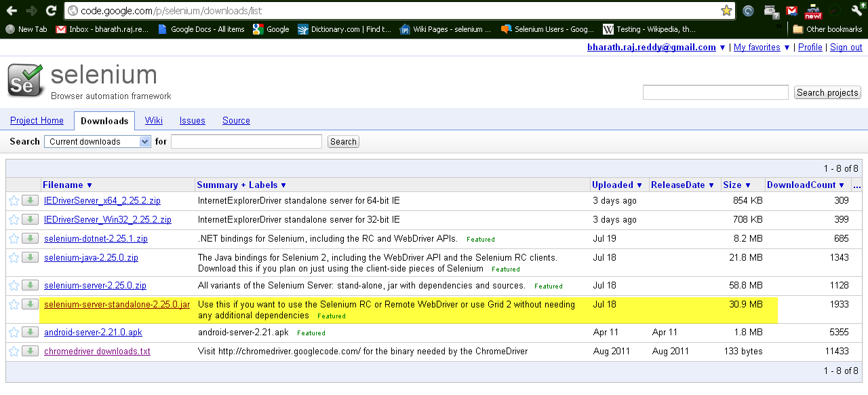Star the selenium-server-2.25.0.zip download
The width and height of the screenshot is (868, 395).
pos(14,286)
